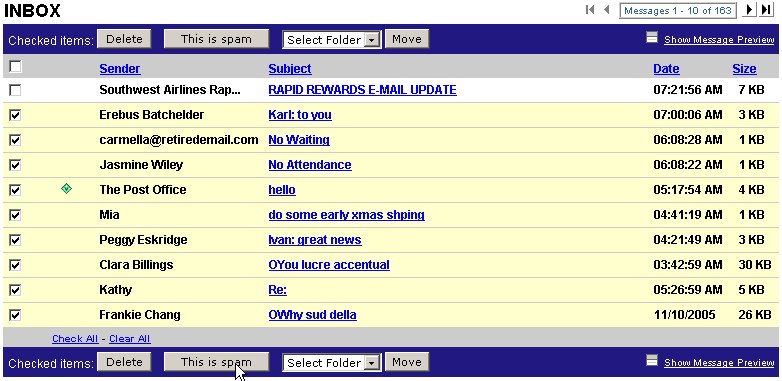Viewport: 782px width, 381px height.
Task: Open the top Select Folder dropdown
Action: 332,39
